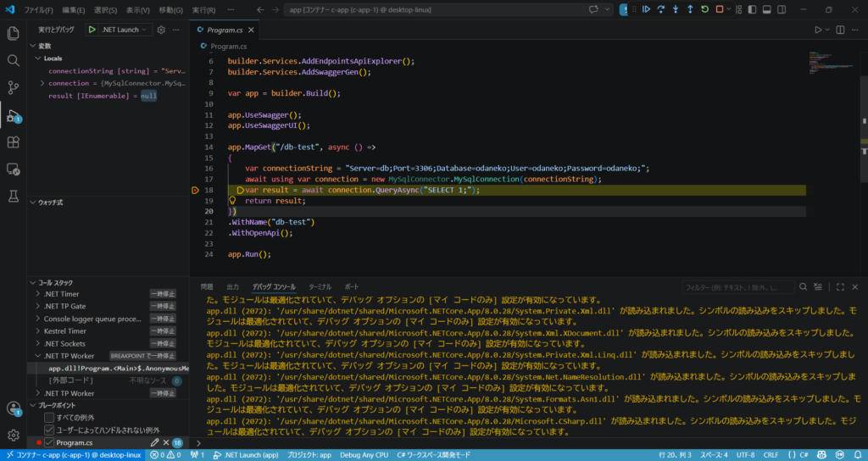Viewport: 868px width, 461px height.
Task: Go back with the navigation arrow
Action: click(261, 10)
